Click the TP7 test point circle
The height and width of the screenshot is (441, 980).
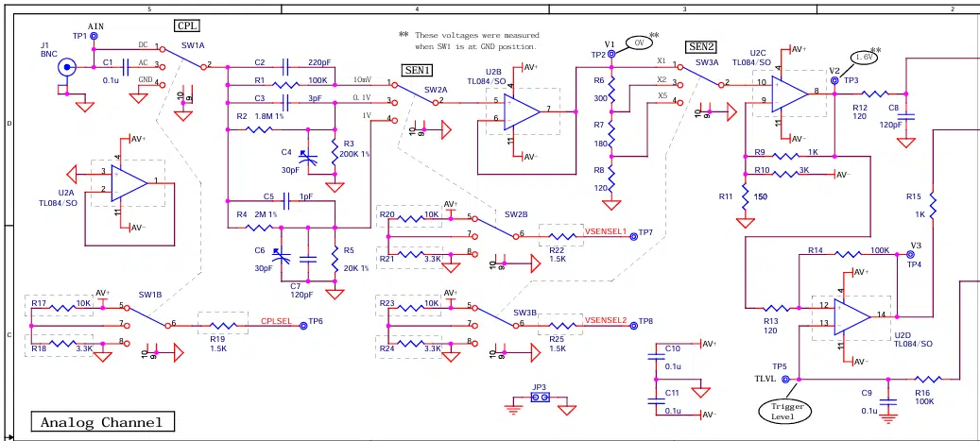click(633, 236)
